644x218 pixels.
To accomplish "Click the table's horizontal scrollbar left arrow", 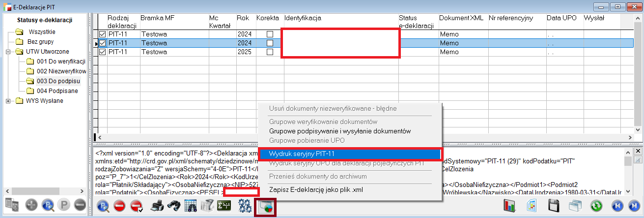I will [x=100, y=137].
